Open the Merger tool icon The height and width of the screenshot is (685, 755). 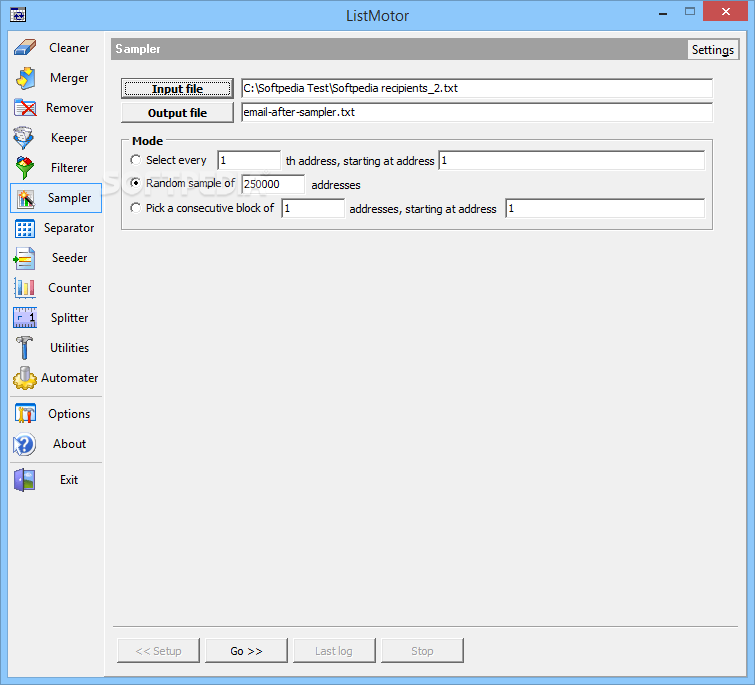tap(25, 78)
